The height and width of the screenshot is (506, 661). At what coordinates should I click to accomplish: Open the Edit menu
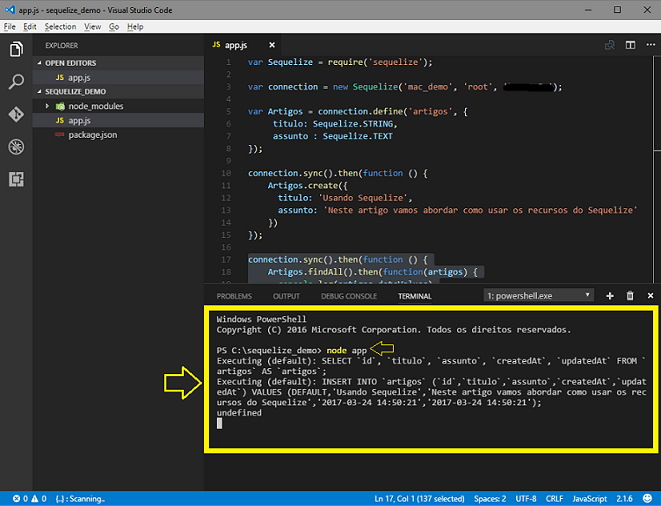[x=30, y=27]
